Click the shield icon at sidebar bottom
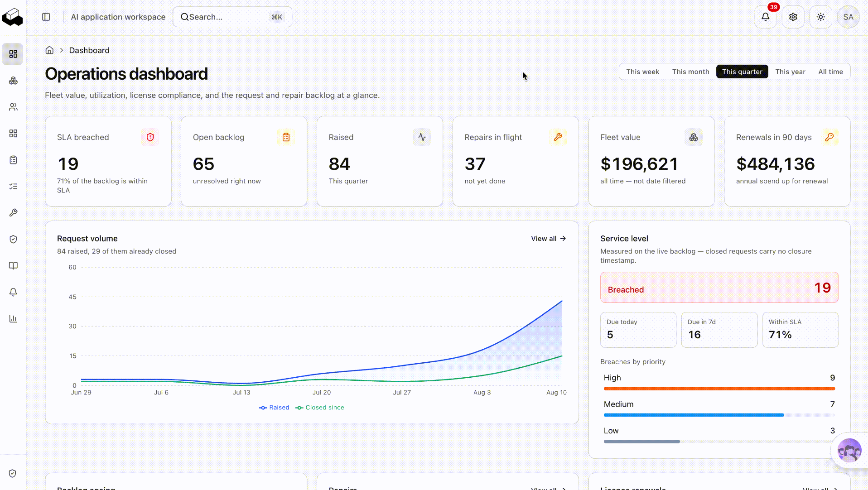Screen dimensions: 868x490 click(x=13, y=473)
